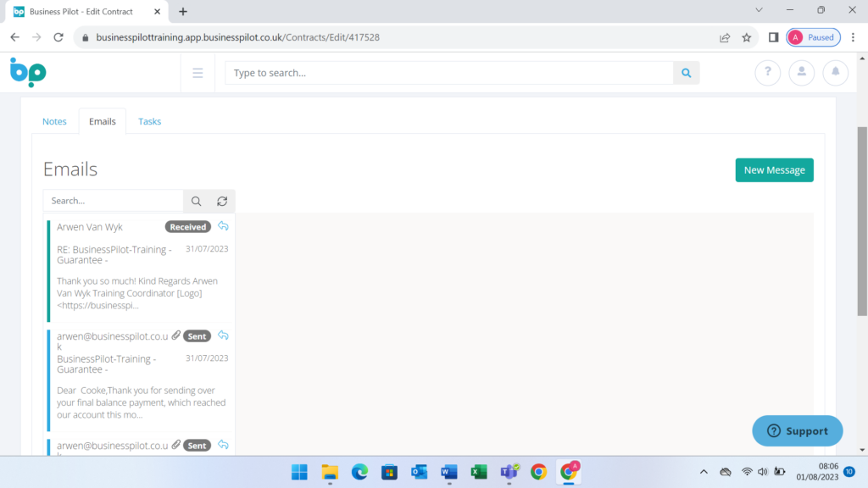
Task: Click the New Message button
Action: click(774, 170)
